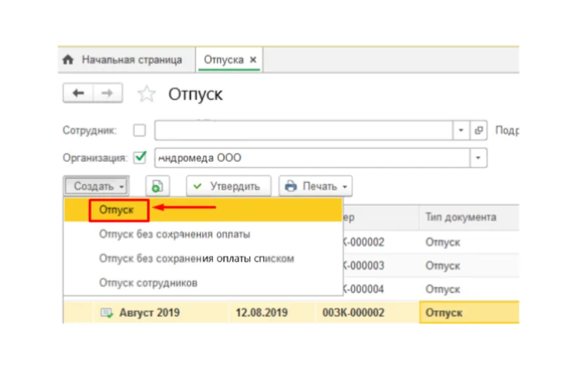Click Отпуск cell in the 000004 row
Screen dimensions: 588x384
coord(469,289)
